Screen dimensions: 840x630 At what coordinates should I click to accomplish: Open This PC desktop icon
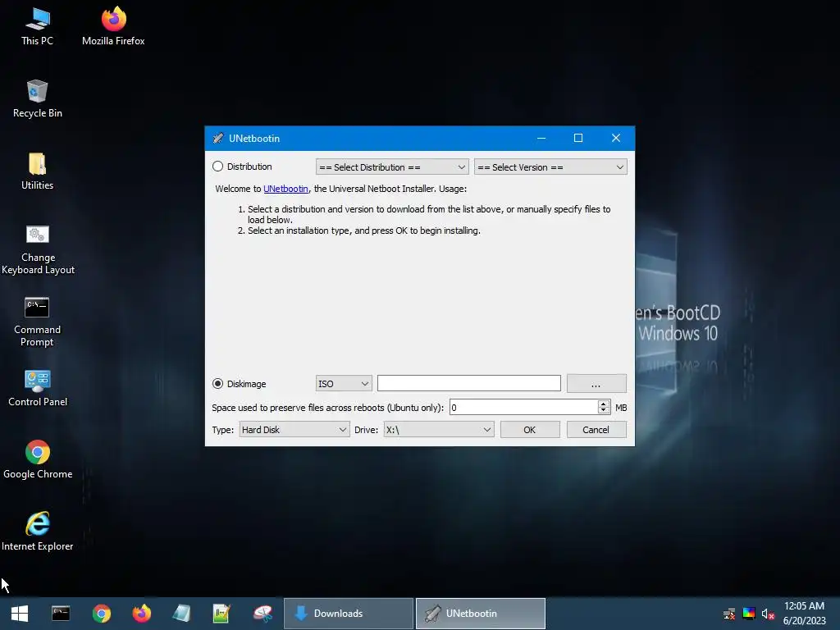tap(38, 26)
